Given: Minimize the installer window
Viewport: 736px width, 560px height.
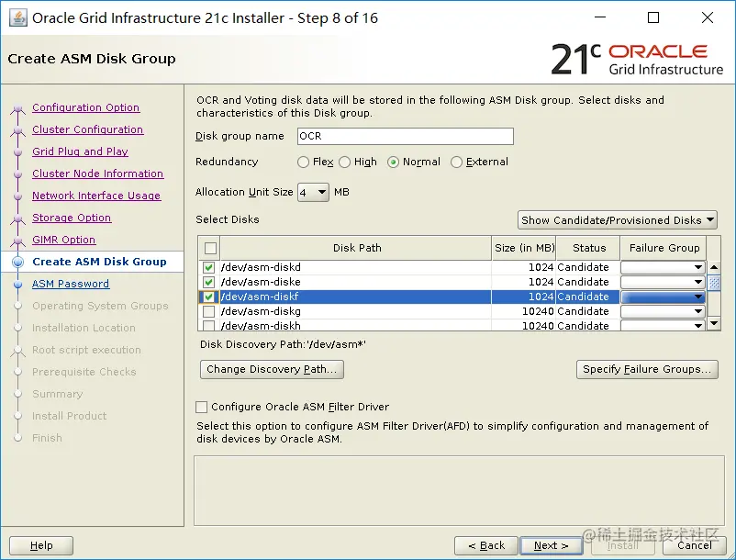Looking at the screenshot, I should coord(600,17).
